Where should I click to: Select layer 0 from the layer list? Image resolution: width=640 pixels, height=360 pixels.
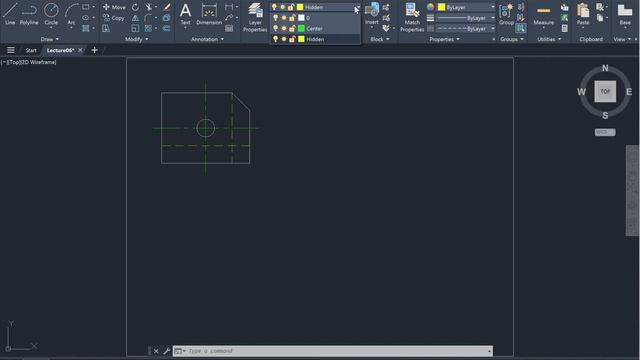tap(315, 18)
